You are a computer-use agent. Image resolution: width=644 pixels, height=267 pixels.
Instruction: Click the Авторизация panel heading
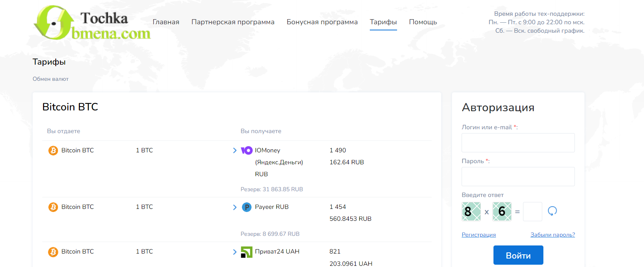pyautogui.click(x=498, y=107)
